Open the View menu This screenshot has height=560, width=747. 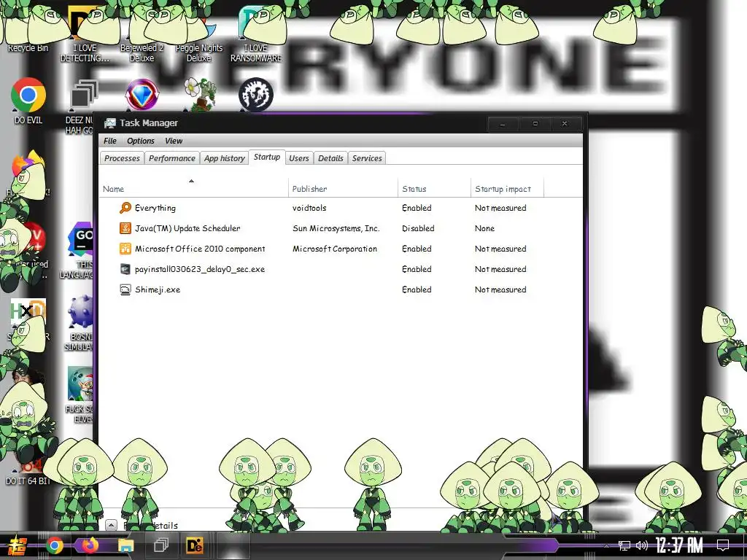coord(174,141)
